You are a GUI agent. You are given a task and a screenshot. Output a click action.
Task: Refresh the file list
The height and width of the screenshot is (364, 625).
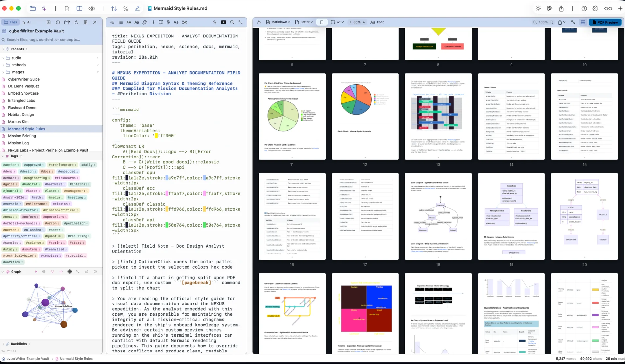tap(76, 22)
